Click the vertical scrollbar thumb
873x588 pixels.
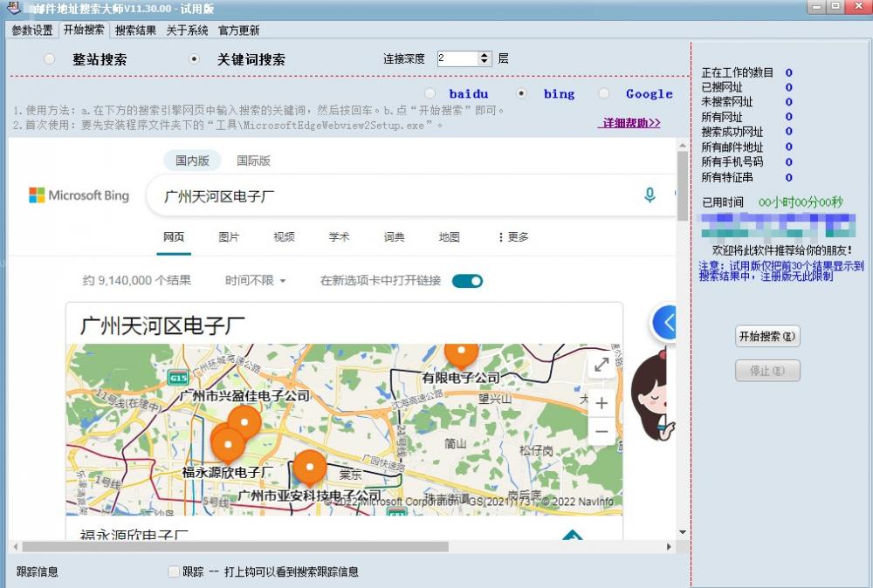(x=683, y=185)
